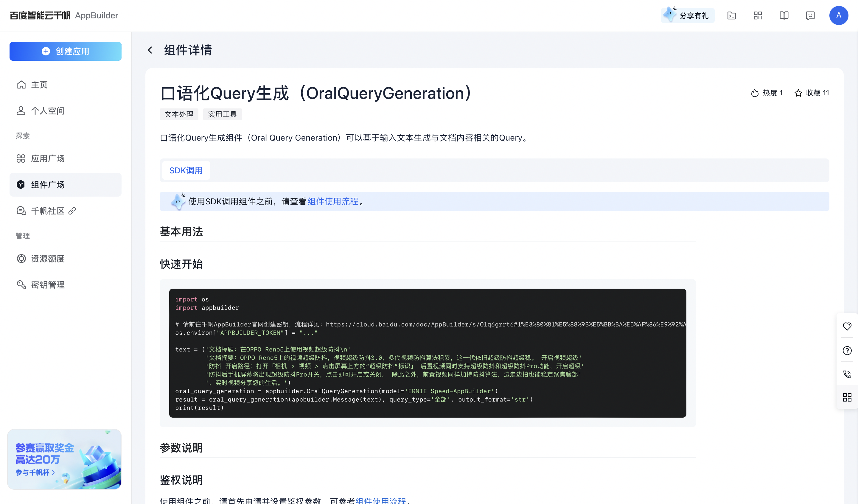Screen dimensions: 858x504
Task: Open the 参与千帆杯 link in banner
Action: (35, 472)
